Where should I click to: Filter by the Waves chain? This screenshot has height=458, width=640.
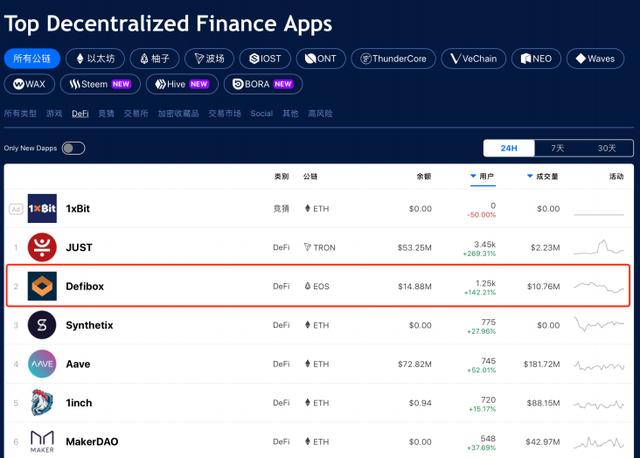(x=596, y=58)
